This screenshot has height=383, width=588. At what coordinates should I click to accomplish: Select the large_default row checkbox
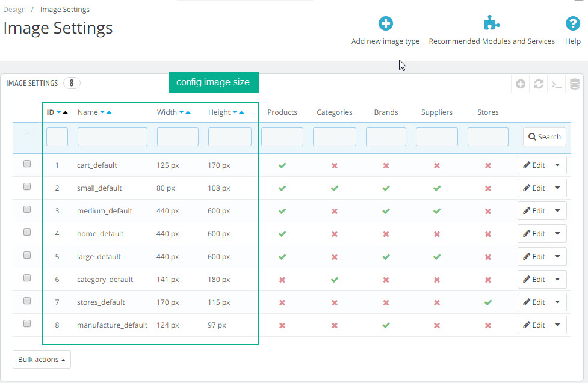click(x=27, y=255)
